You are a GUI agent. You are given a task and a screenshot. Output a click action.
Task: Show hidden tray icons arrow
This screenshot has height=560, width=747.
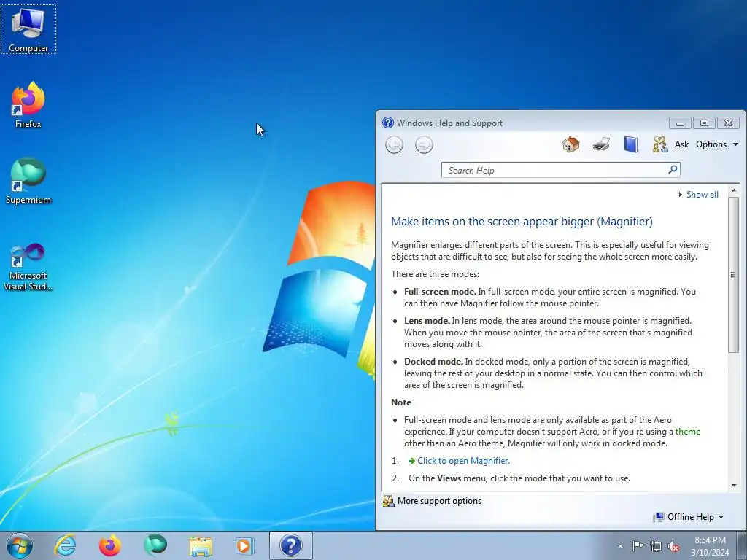[x=620, y=546]
